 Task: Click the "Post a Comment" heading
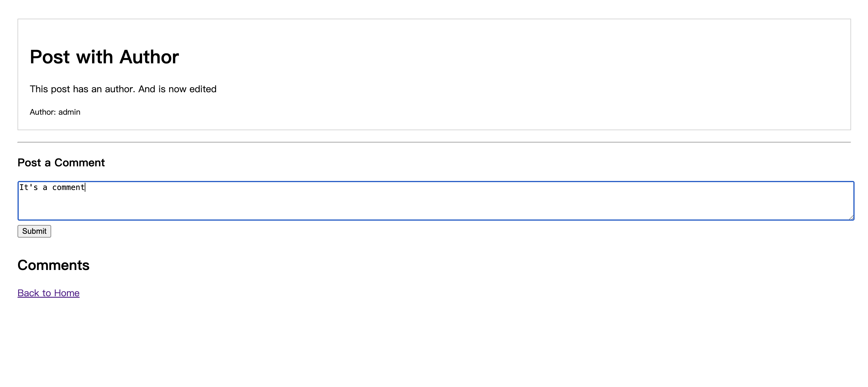pos(61,163)
